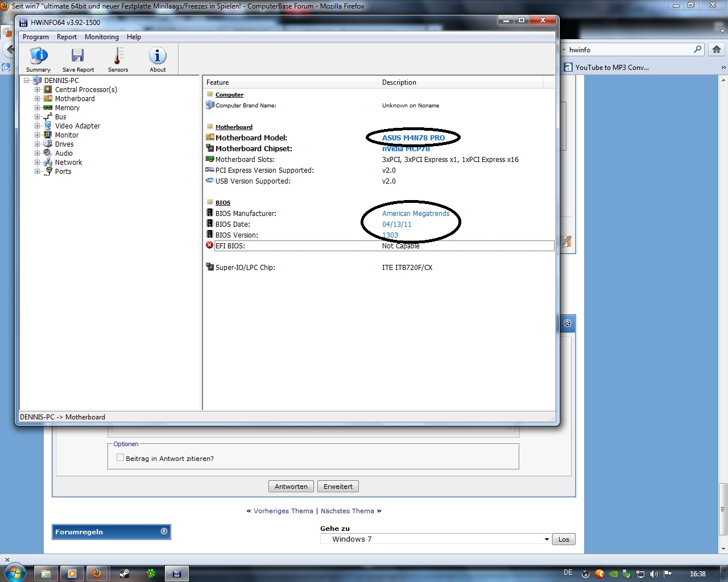Expand the Monitor tree node

[x=37, y=135]
